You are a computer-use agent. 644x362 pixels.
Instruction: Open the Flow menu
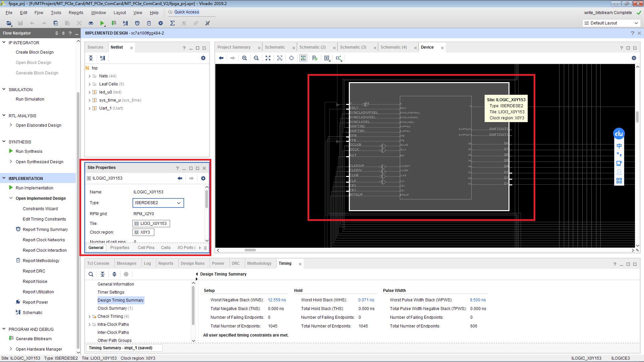39,12
